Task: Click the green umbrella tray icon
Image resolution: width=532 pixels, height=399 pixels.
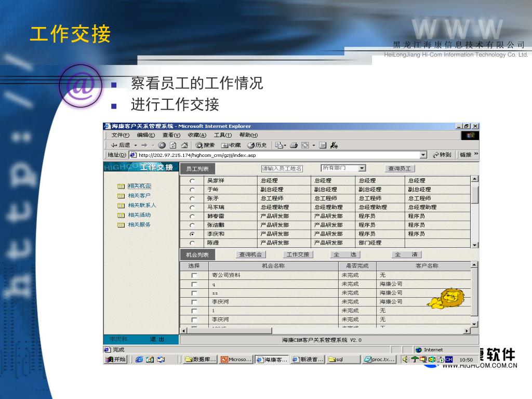Action: pyautogui.click(x=415, y=360)
